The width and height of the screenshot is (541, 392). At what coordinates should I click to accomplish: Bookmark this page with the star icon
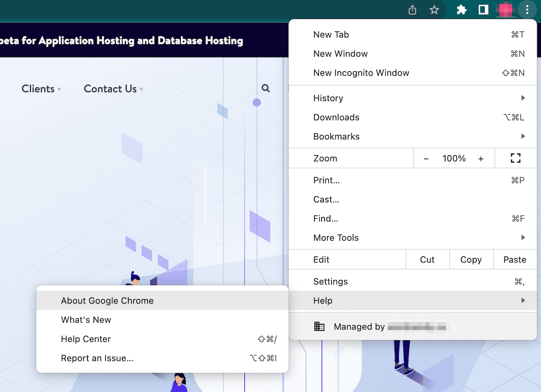coord(434,10)
